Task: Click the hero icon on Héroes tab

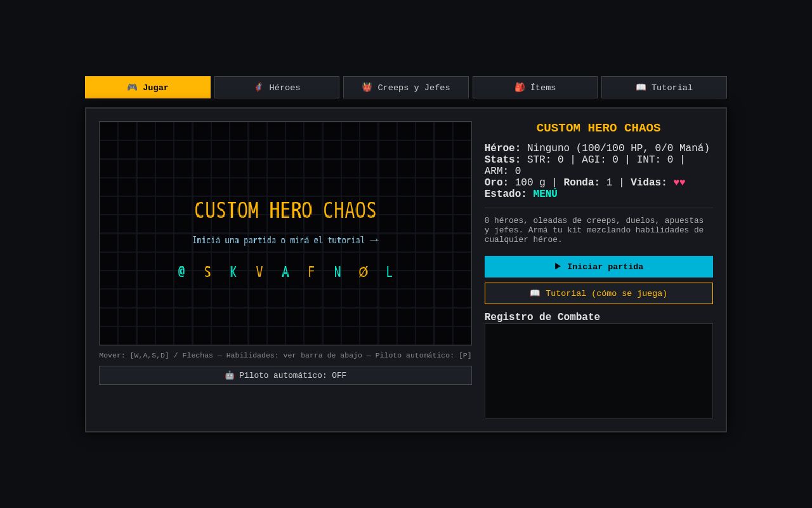Action: point(259,88)
